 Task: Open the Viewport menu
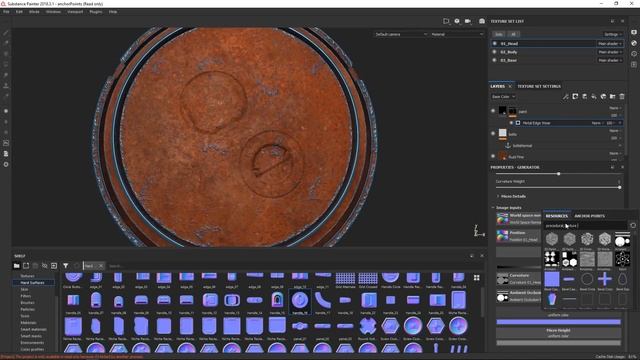click(75, 12)
